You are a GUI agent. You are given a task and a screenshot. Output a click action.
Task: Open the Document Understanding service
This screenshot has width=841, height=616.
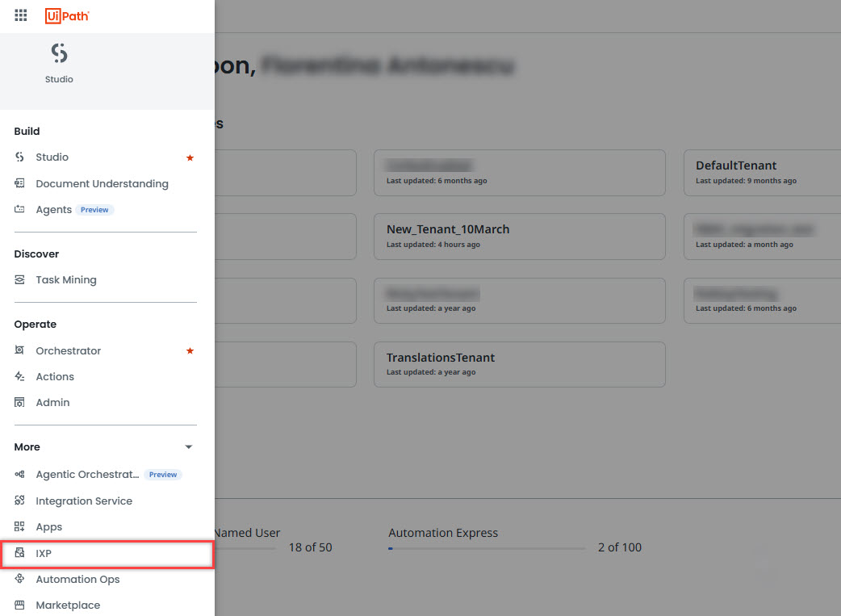(x=102, y=183)
